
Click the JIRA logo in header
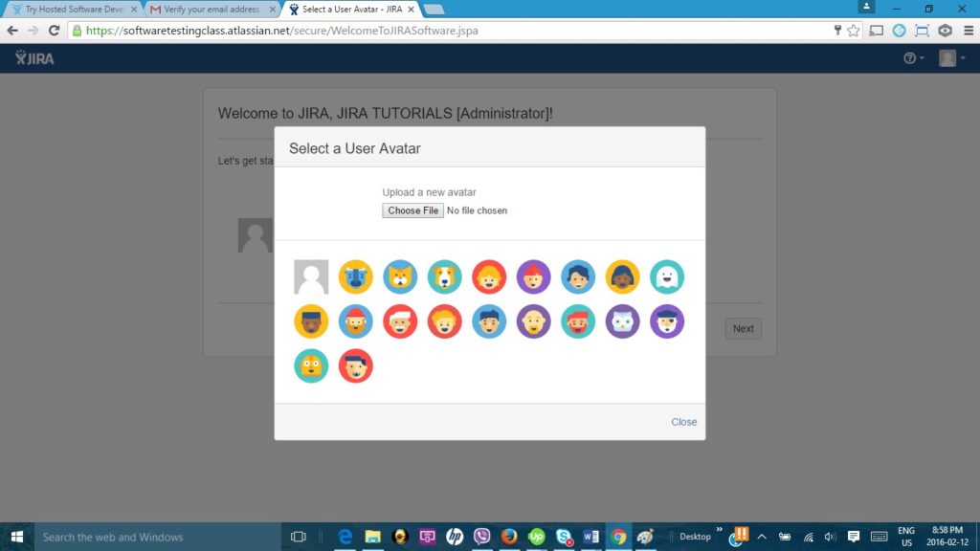(x=35, y=58)
